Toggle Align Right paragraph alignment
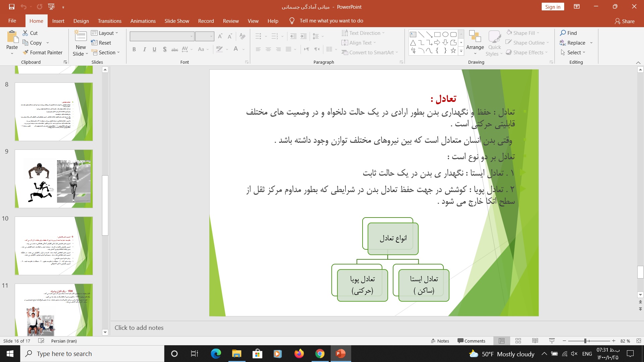 pyautogui.click(x=278, y=49)
